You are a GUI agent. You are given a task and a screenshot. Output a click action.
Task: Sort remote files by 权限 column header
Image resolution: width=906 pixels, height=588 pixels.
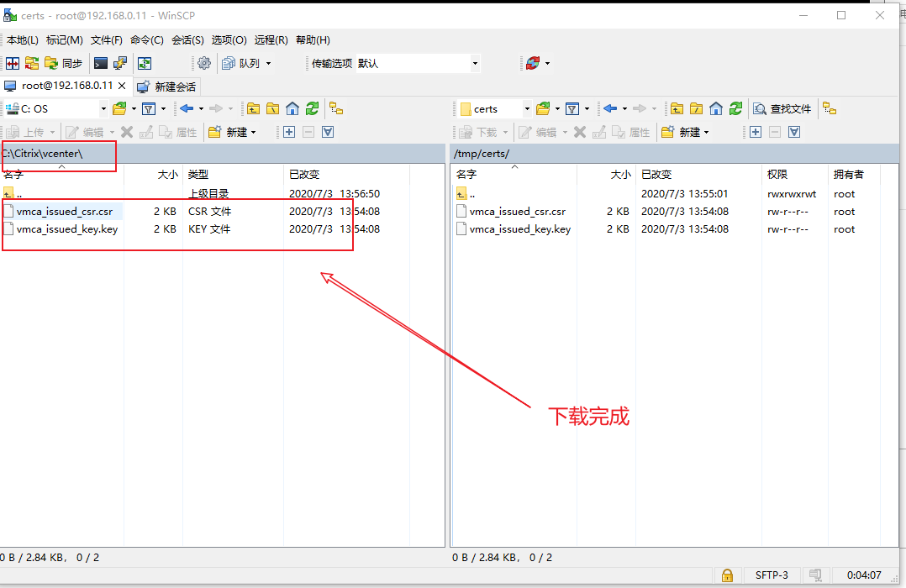point(777,174)
